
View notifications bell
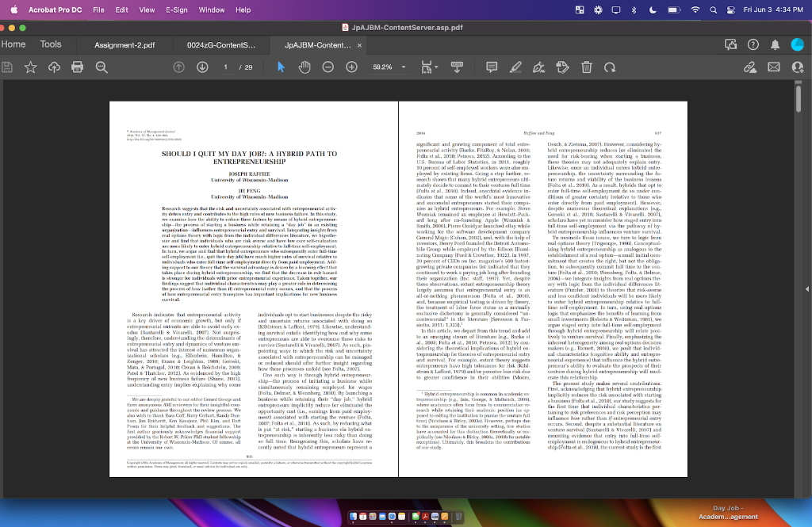(x=775, y=45)
